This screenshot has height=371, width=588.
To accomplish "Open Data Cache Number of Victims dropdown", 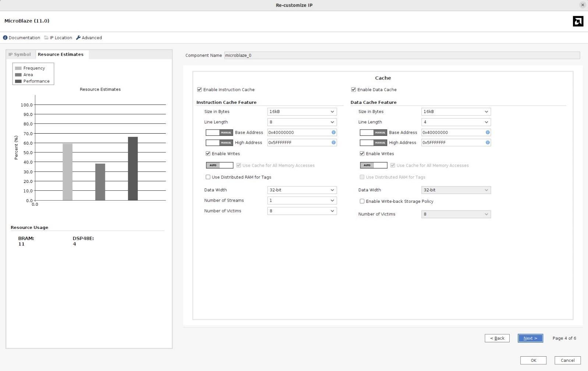I will point(456,214).
